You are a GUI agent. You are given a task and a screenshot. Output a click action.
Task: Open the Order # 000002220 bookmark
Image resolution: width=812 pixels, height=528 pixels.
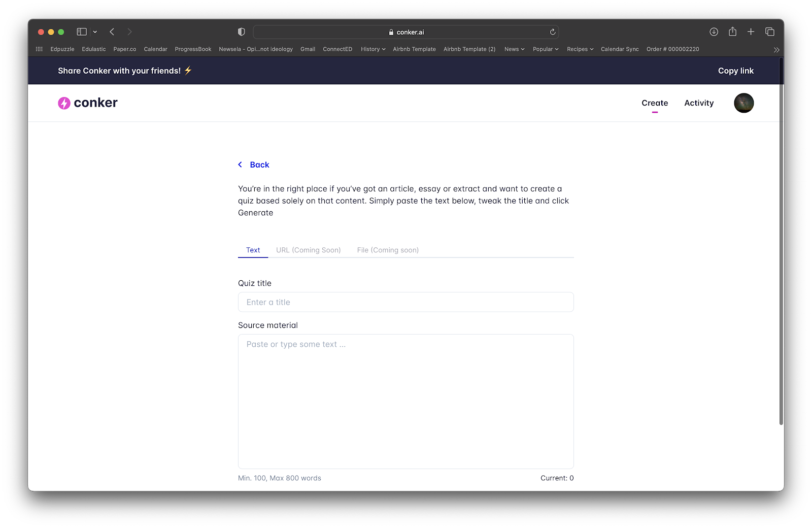[672, 49]
